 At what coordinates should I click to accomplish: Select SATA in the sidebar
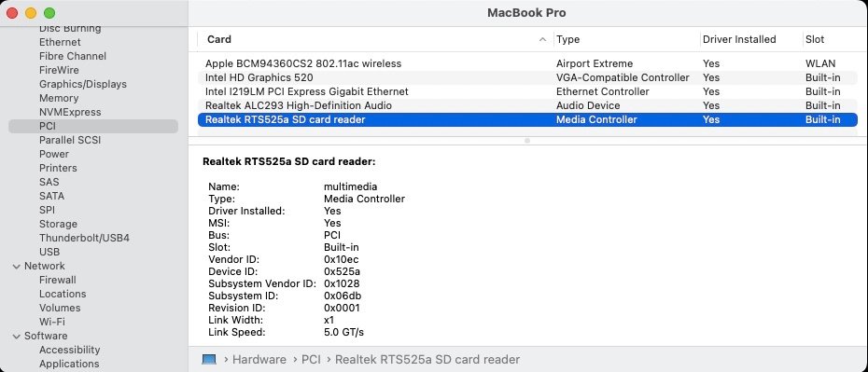51,196
